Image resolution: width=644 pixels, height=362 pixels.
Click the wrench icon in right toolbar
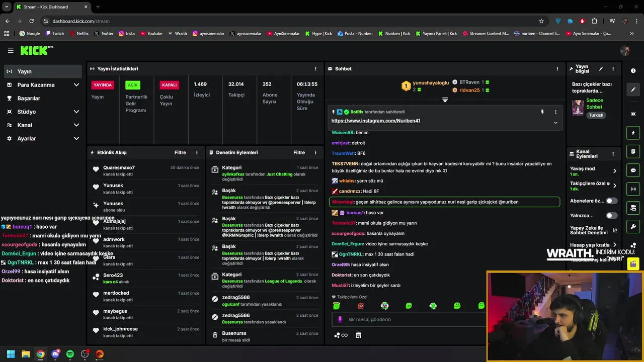(x=633, y=226)
